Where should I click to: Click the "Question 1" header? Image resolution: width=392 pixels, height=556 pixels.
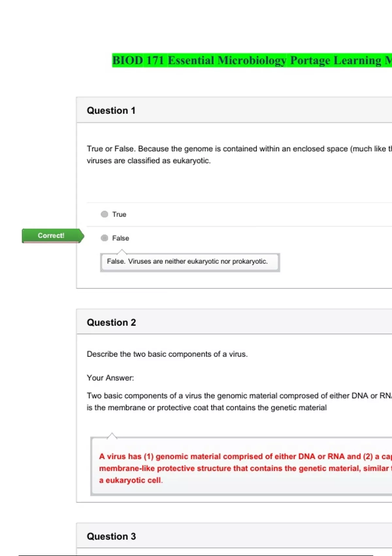tap(111, 111)
